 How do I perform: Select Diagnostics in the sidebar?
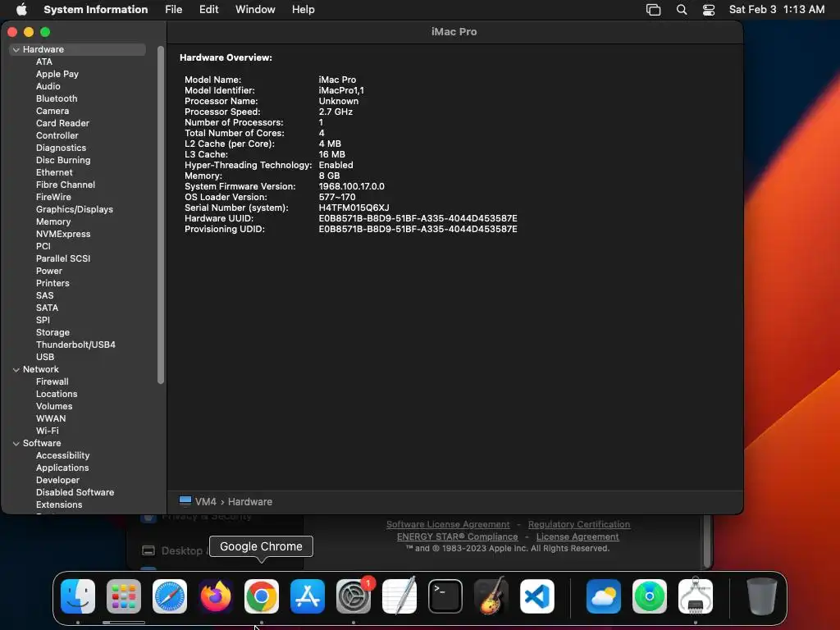[x=61, y=148]
